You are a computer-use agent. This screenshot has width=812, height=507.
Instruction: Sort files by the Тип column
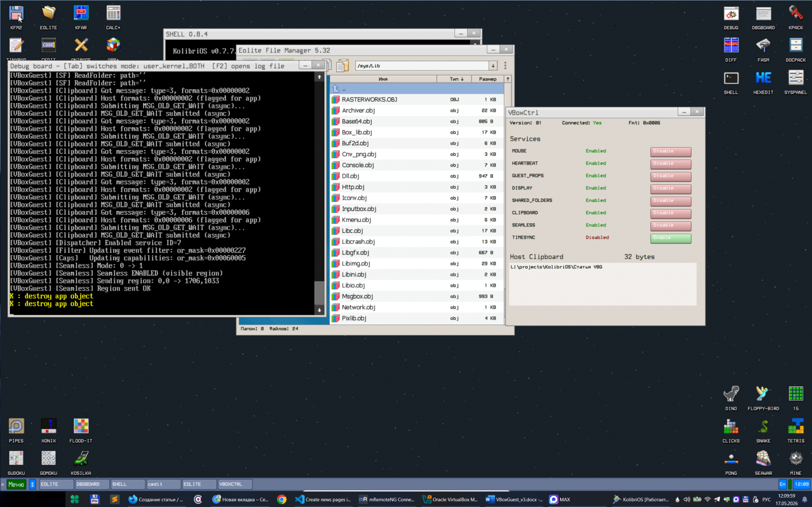tap(454, 79)
